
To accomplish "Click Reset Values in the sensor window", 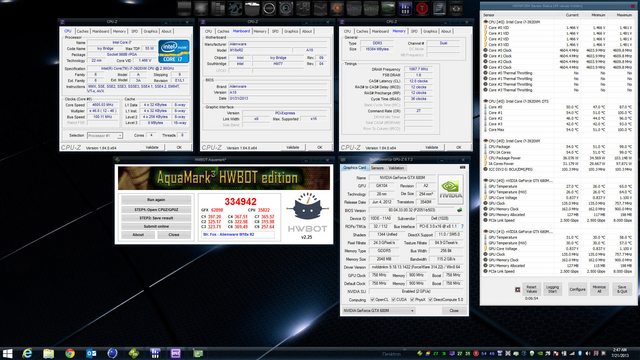I will pos(531,289).
